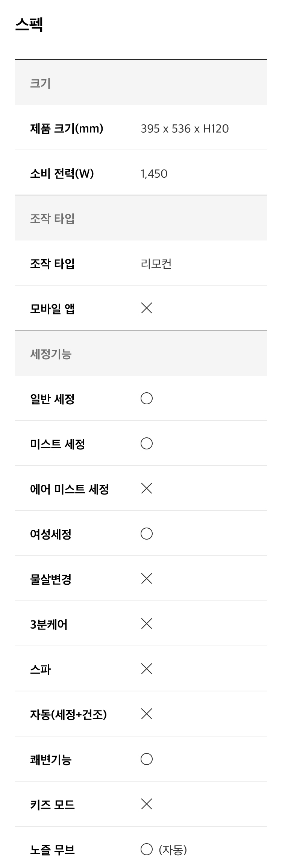Viewport: 282px width, 868px height.
Task: Click the X icon beside 키즈 모드
Action: pos(146,804)
